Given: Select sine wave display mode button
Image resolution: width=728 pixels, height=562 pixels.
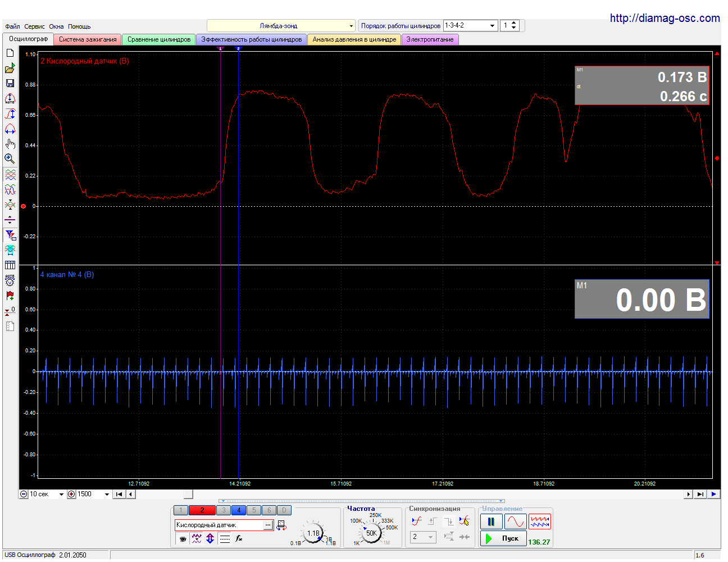Looking at the screenshot, I should coord(516,522).
